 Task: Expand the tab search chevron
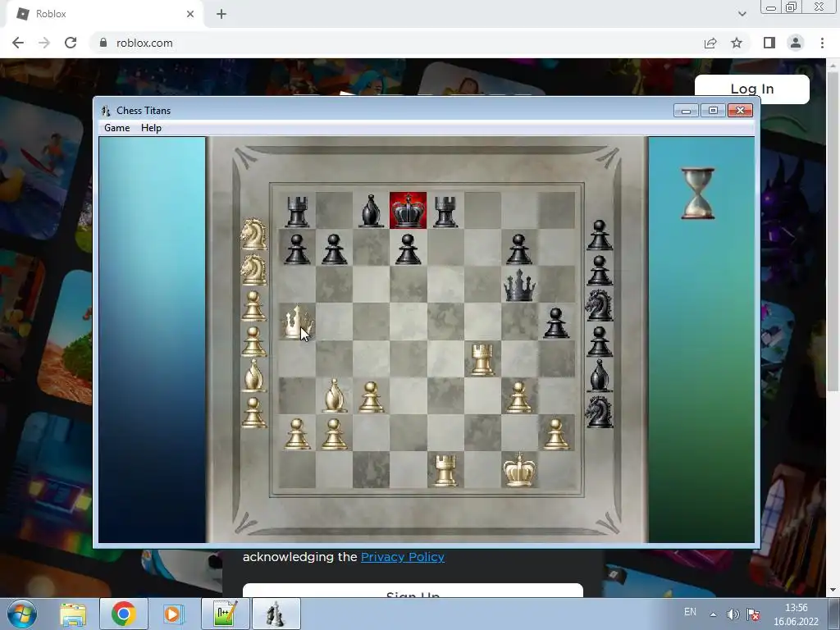(742, 14)
